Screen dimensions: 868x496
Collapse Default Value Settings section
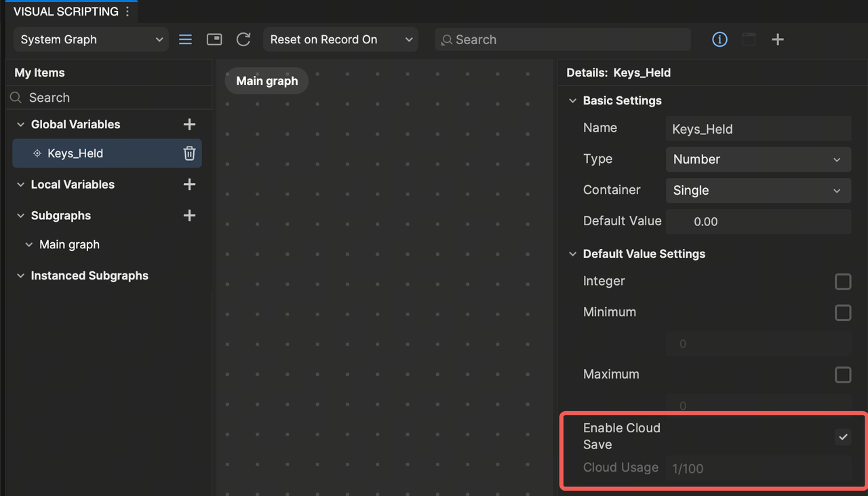click(573, 254)
